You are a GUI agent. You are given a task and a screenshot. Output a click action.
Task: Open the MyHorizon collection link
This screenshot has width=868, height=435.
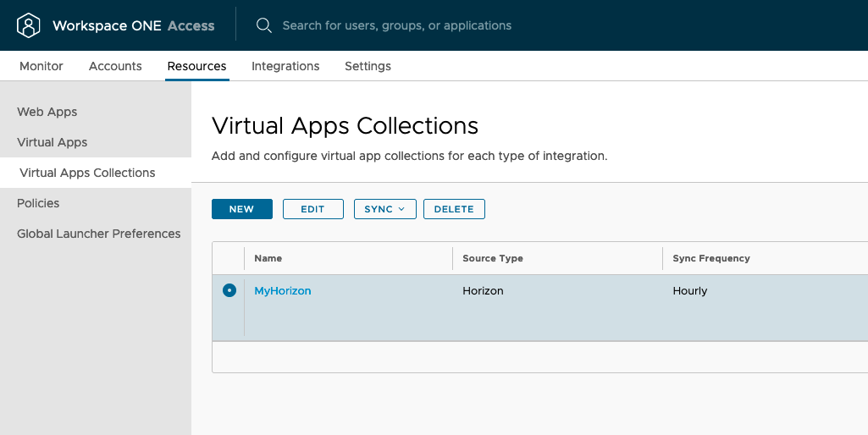[x=283, y=290]
